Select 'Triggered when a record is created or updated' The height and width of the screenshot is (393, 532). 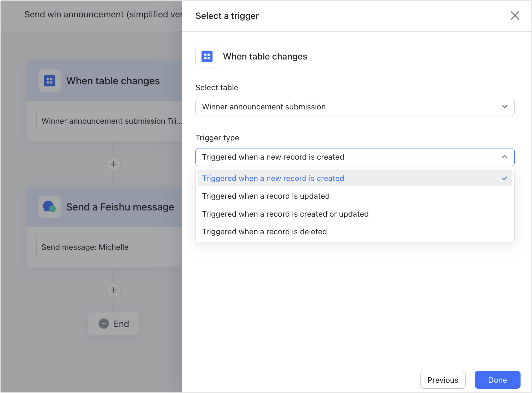pos(285,214)
